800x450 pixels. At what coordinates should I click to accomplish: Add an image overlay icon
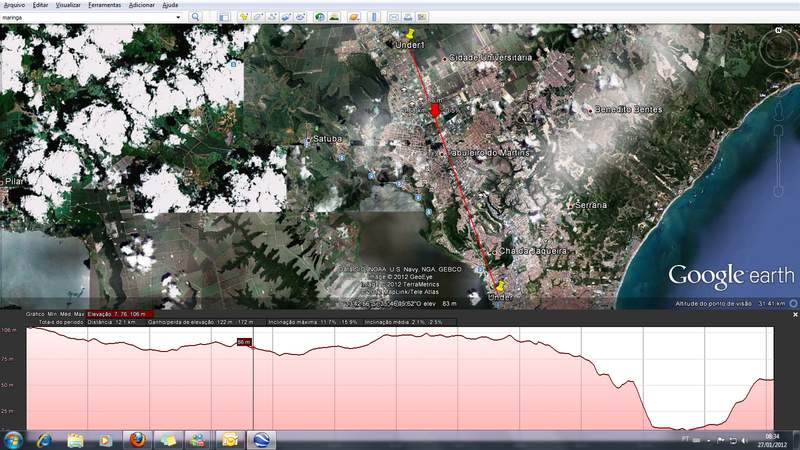coord(286,17)
